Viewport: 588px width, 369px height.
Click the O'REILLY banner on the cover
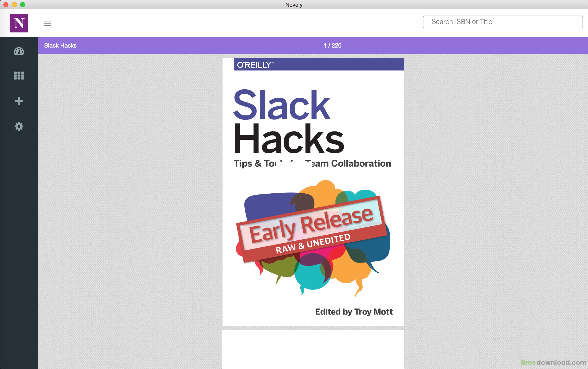pos(319,64)
